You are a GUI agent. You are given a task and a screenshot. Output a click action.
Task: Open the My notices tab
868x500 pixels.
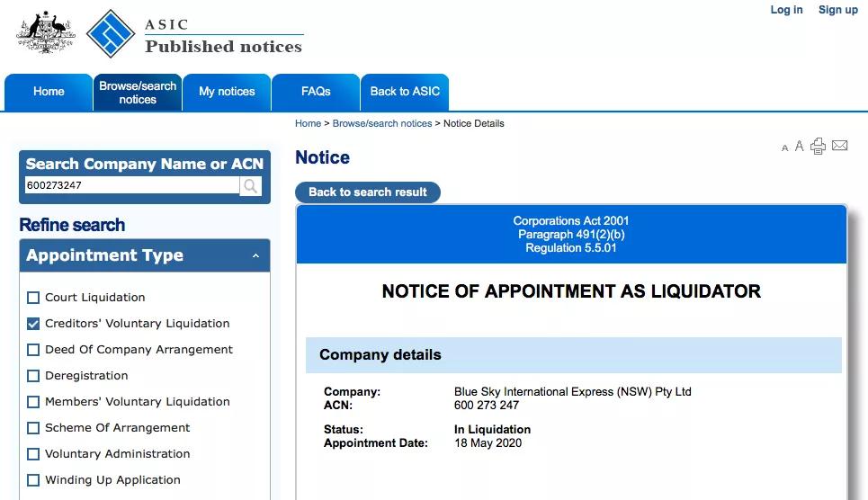pyautogui.click(x=227, y=92)
